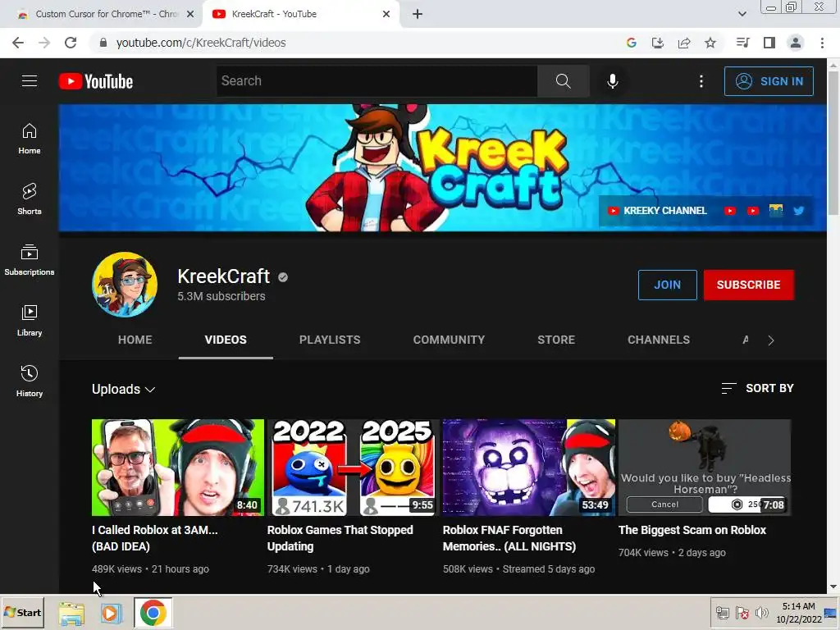Switch to channel HOME tab
Screen dimensions: 840x630
point(135,340)
